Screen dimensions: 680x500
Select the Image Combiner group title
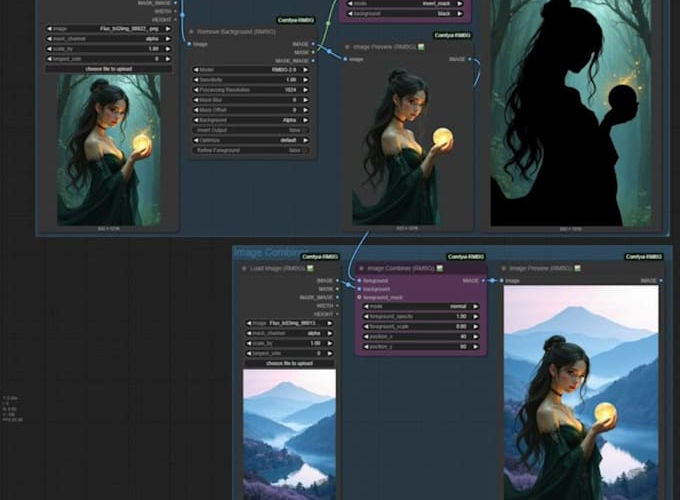[x=272, y=252]
